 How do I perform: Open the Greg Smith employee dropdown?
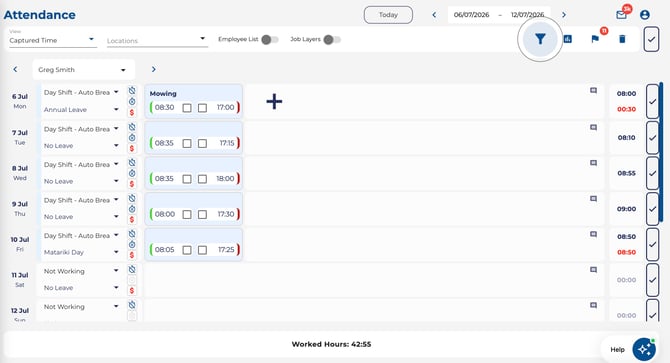coord(83,70)
